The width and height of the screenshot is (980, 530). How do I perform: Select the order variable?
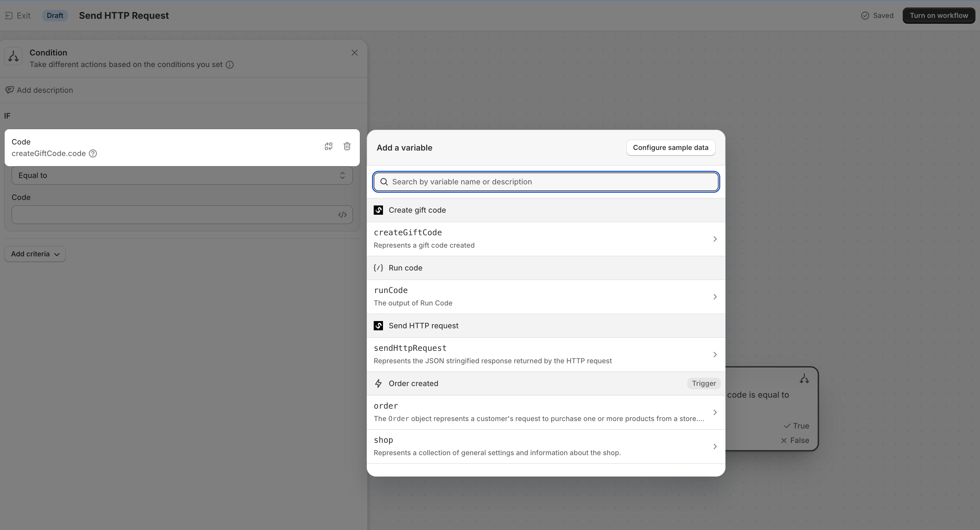point(545,412)
